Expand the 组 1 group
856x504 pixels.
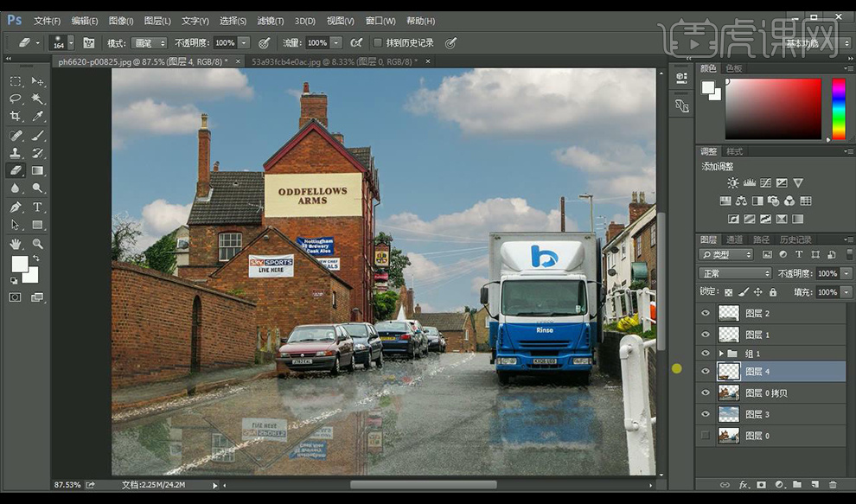pos(721,354)
